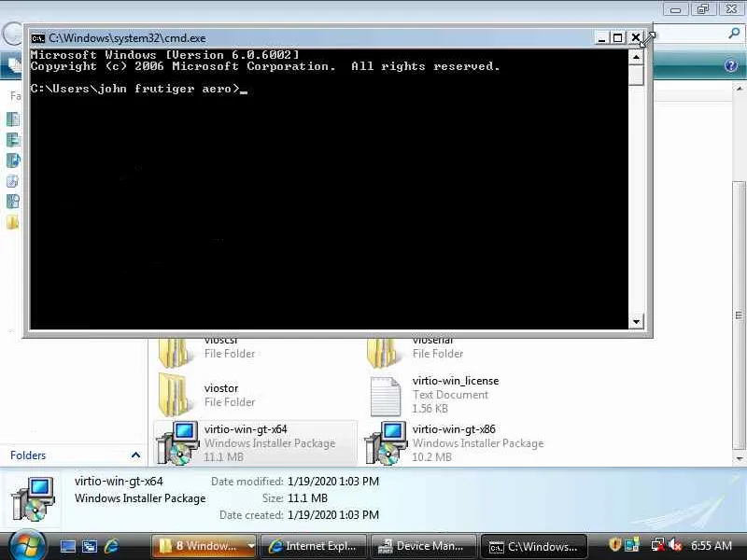Click Explorer file list scroll up arrow
Screen dimensions: 747x560
[x=739, y=89]
